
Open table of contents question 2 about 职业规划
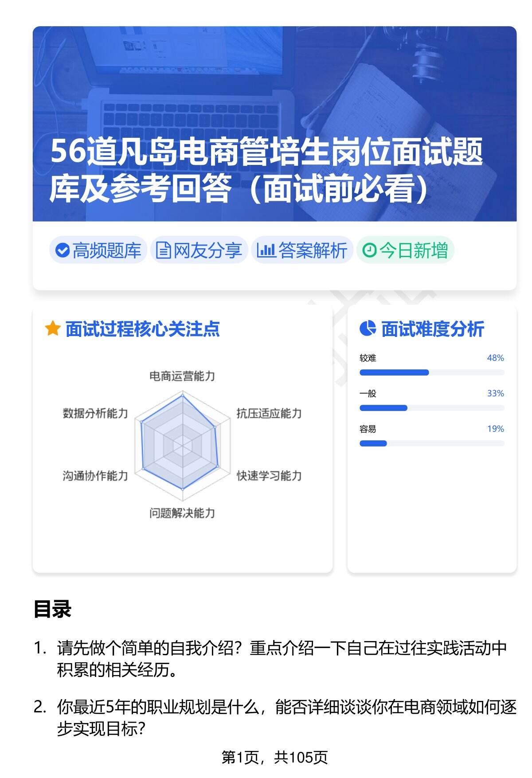[x=286, y=717]
